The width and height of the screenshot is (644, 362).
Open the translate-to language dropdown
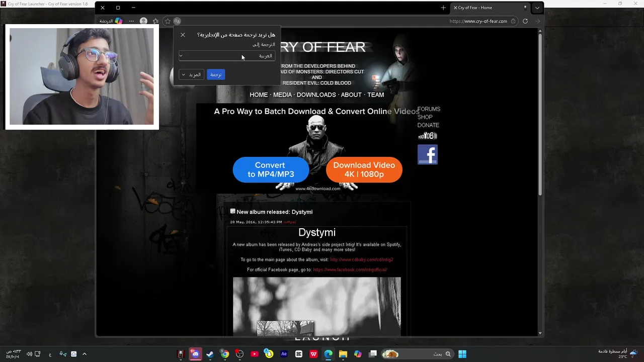[x=227, y=56]
